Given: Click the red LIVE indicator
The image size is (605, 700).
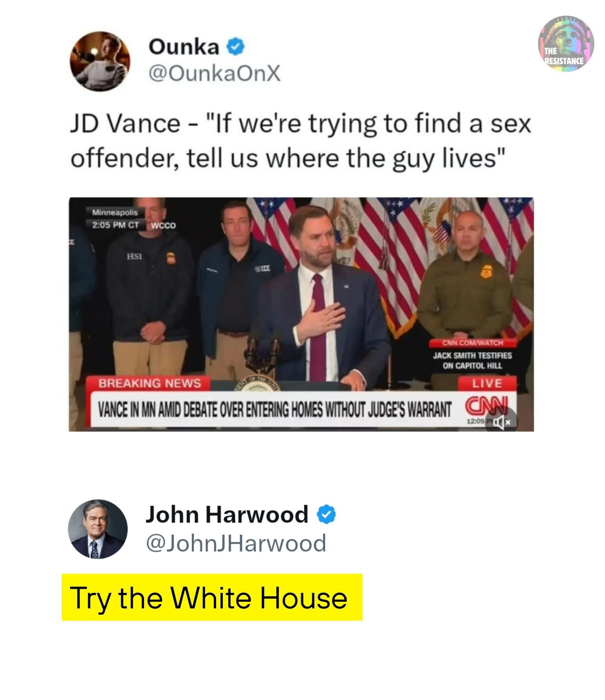Looking at the screenshot, I should pyautogui.click(x=487, y=383).
